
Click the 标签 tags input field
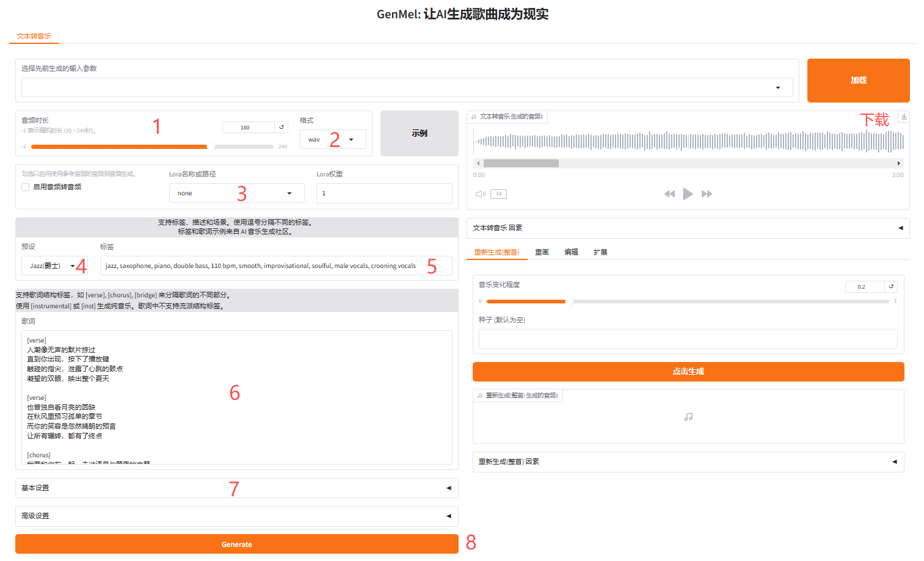276,266
